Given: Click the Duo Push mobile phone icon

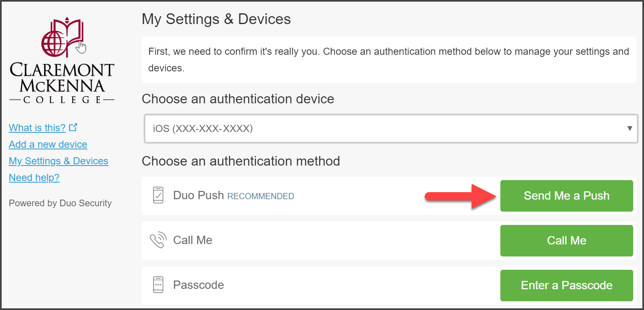Looking at the screenshot, I should tap(157, 195).
